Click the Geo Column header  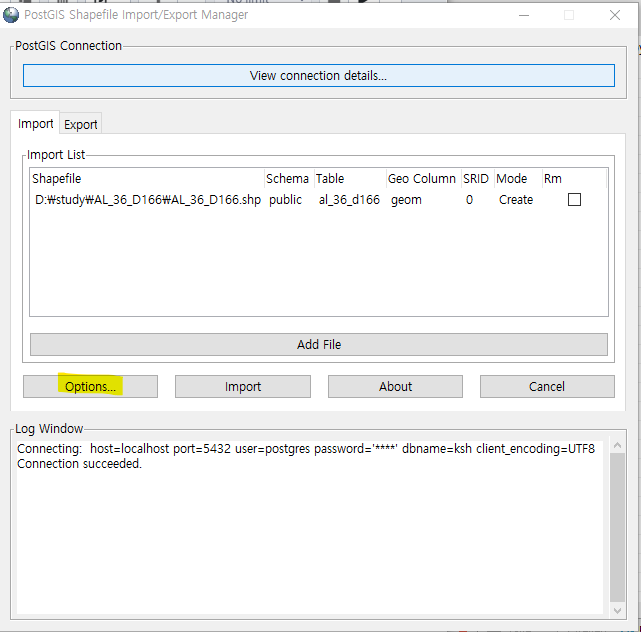pos(424,179)
